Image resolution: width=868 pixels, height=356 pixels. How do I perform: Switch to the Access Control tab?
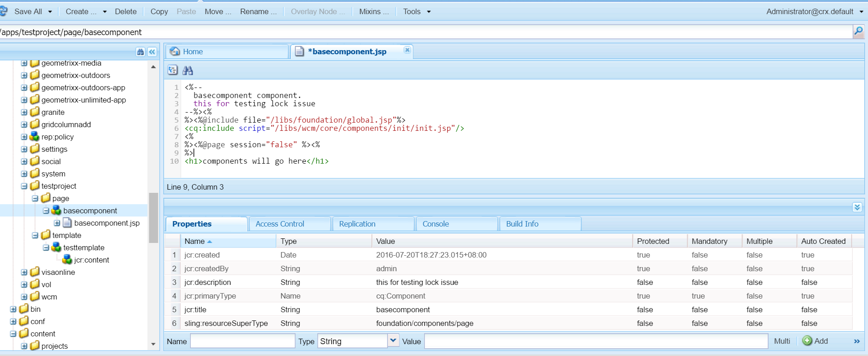click(290, 224)
